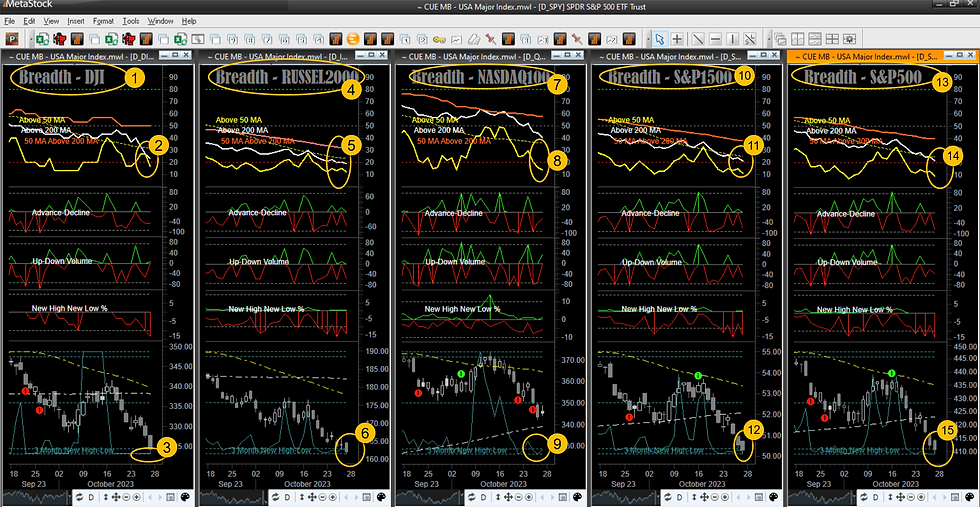This screenshot has height=507, width=980.
Task: Refresh the S&P1500 chart window
Action: (668, 497)
